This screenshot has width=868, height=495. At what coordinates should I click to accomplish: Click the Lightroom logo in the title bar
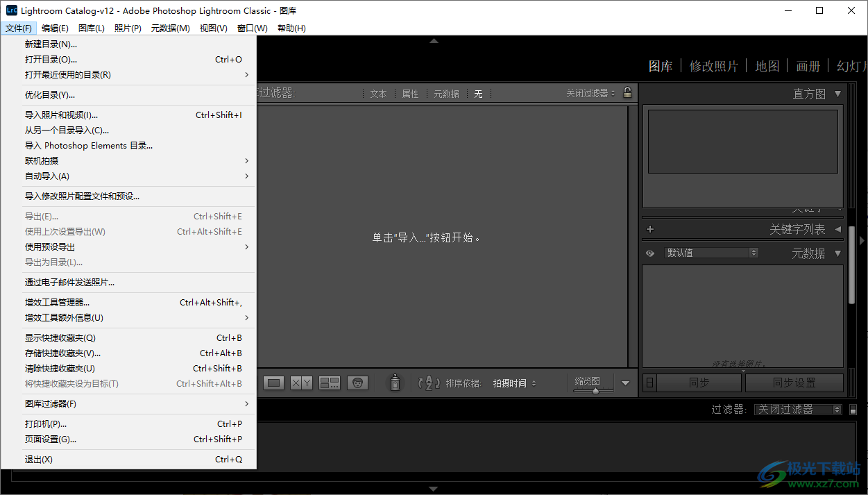tap(10, 10)
